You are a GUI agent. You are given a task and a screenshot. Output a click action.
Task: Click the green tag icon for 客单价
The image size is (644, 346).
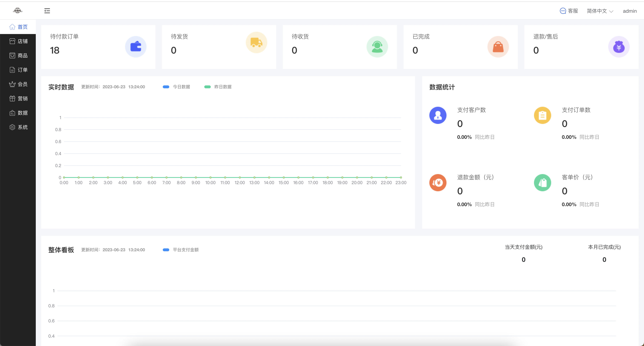coord(543,183)
